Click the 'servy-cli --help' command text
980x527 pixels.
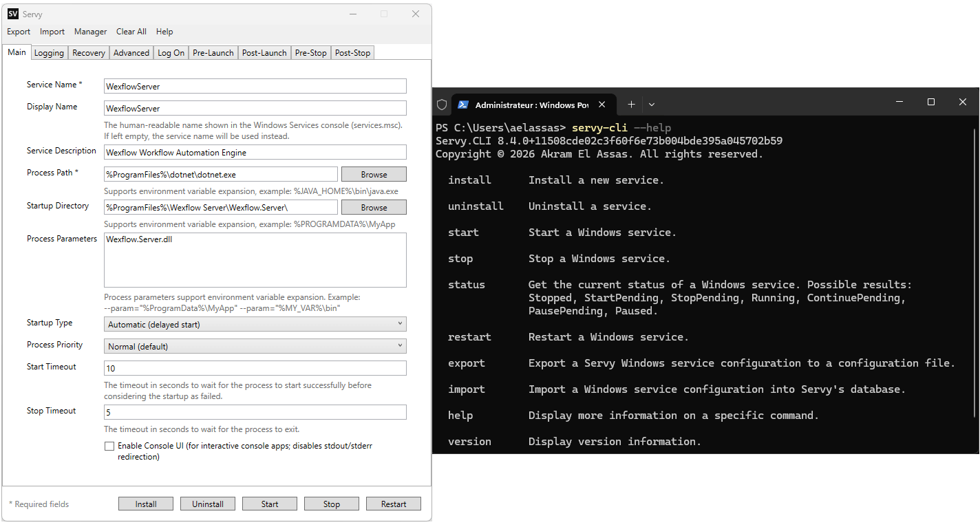621,128
